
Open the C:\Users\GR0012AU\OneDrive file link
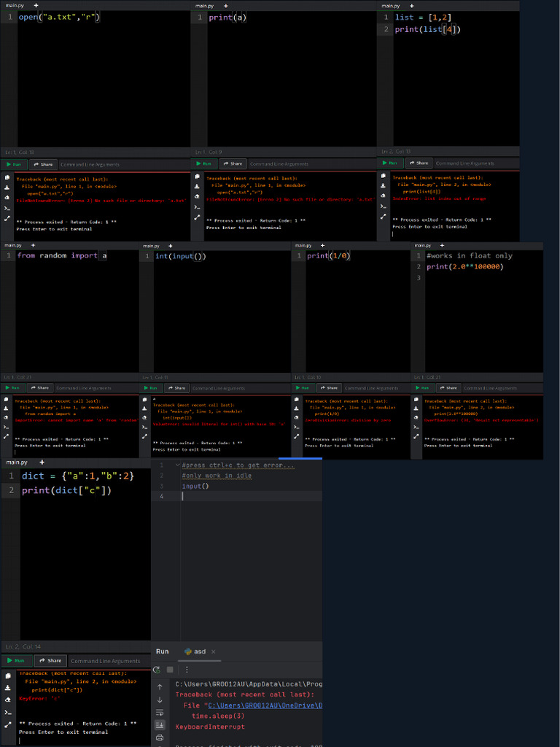point(265,705)
